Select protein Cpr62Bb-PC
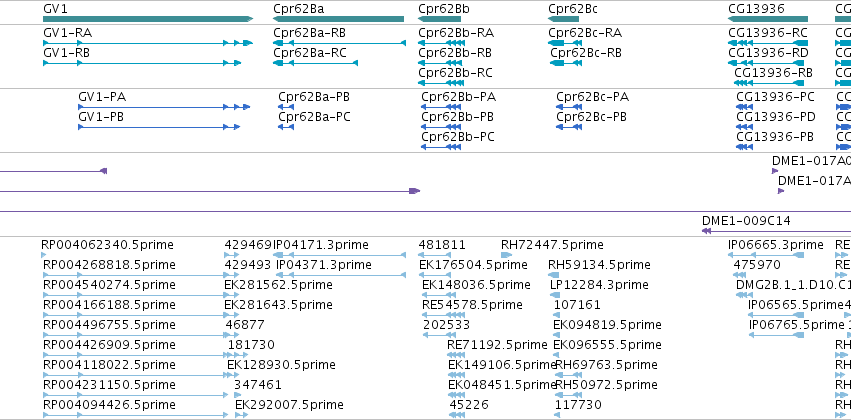 pyautogui.click(x=458, y=137)
